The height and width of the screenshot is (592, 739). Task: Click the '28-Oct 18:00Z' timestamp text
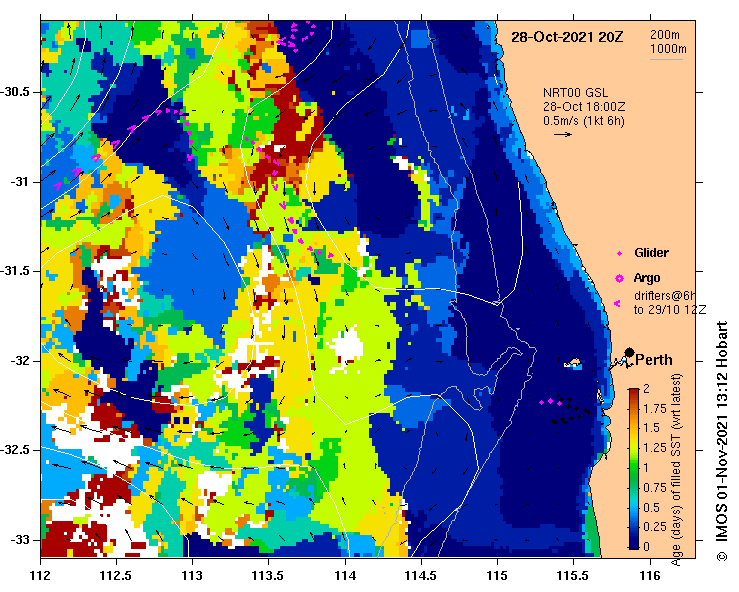click(x=584, y=107)
